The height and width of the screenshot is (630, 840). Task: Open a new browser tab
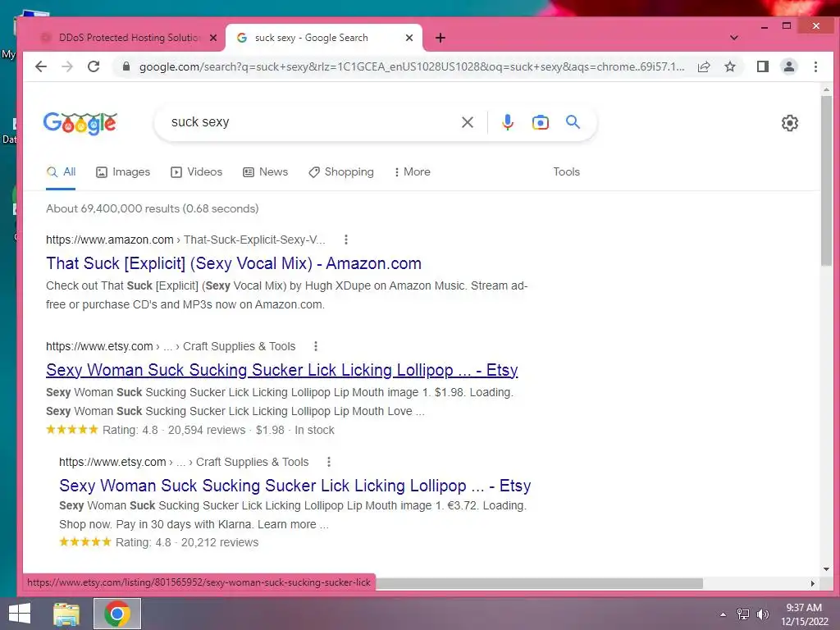[441, 38]
